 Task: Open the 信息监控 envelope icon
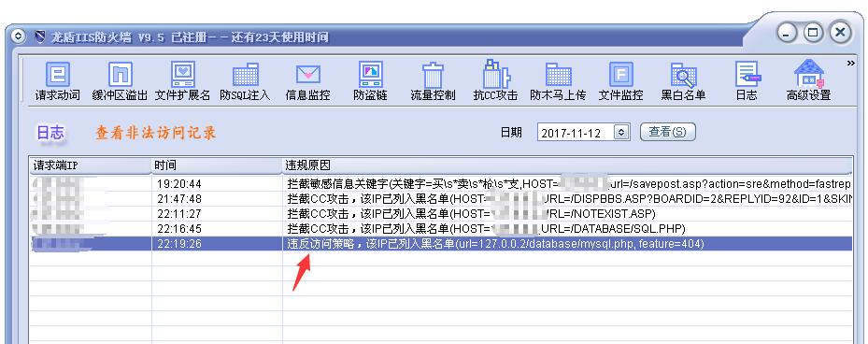tap(307, 81)
